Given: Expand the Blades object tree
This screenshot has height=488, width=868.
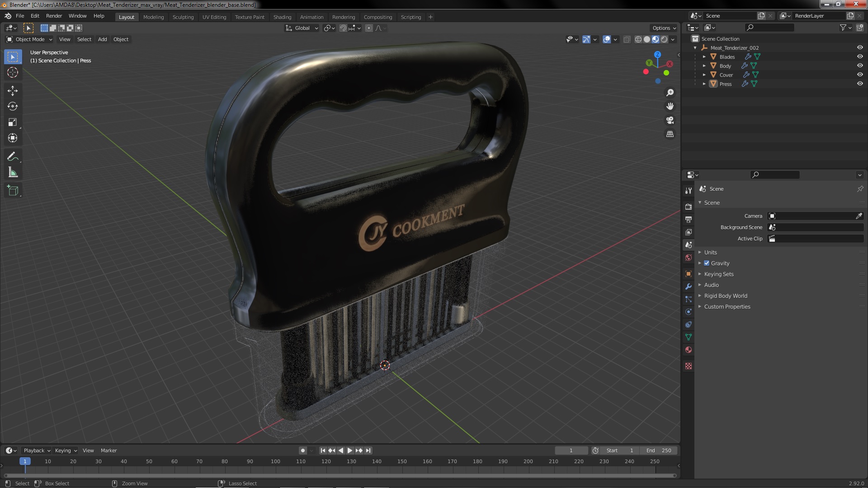Looking at the screenshot, I should point(704,56).
